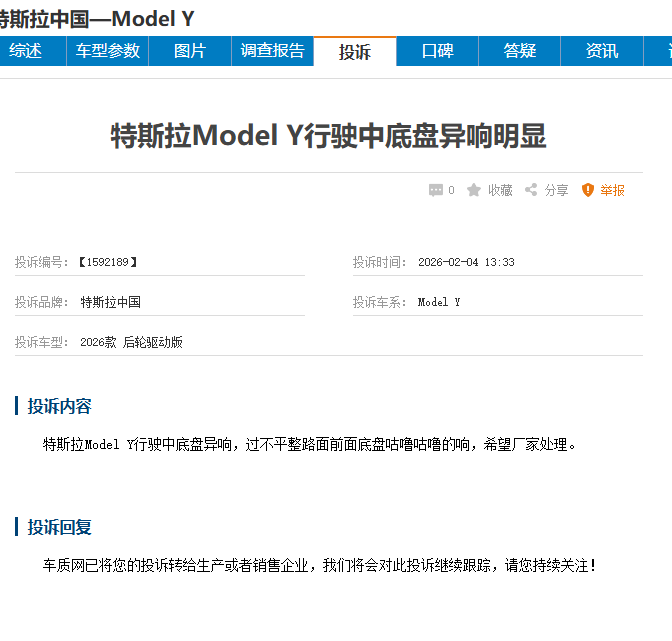
Task: Click the share icon beside 分享
Action: [531, 190]
